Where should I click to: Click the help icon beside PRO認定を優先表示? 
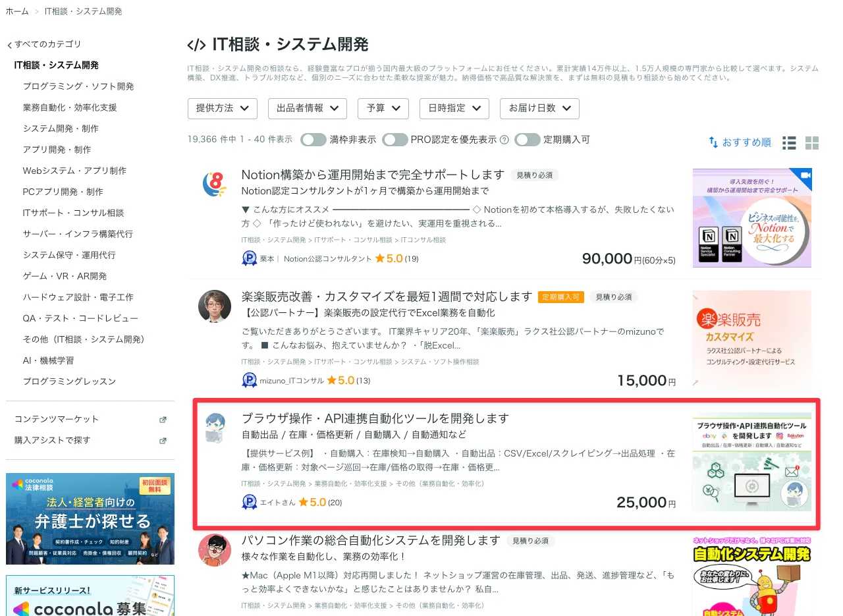[x=504, y=140]
